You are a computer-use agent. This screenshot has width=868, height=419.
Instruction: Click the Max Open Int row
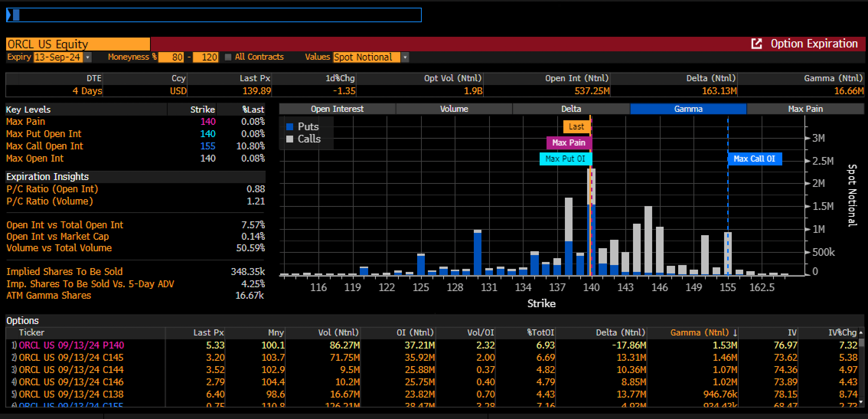[x=135, y=159]
